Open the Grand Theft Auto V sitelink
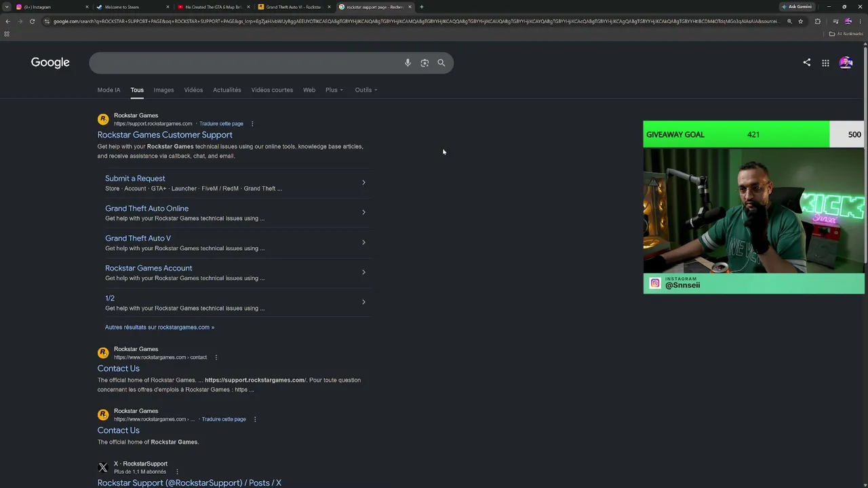The height and width of the screenshot is (488, 868). pos(138,238)
